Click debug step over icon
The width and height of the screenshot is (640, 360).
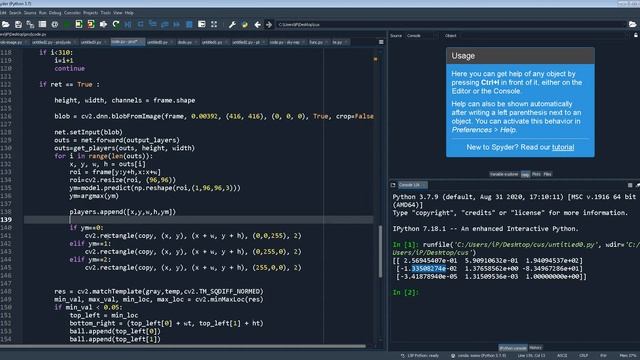pos(140,24)
